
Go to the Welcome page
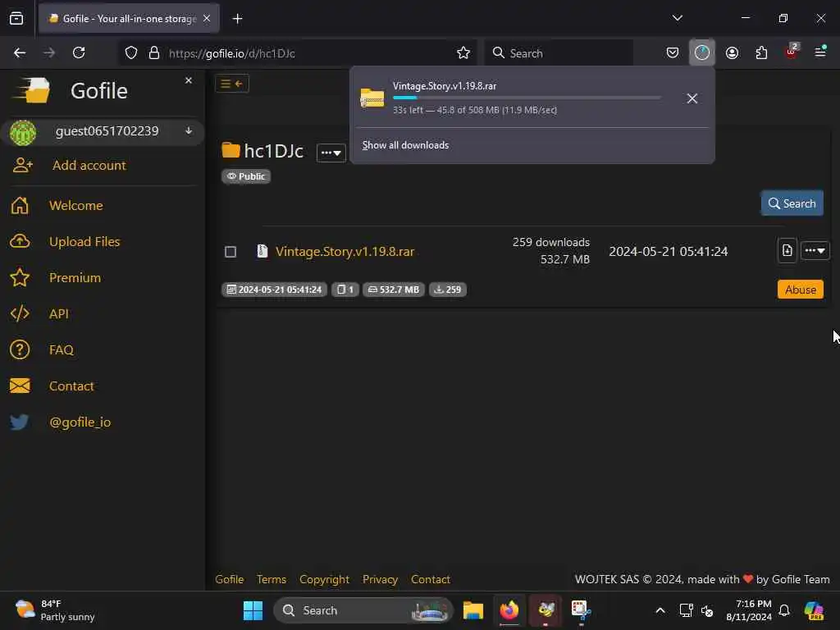[x=76, y=206]
